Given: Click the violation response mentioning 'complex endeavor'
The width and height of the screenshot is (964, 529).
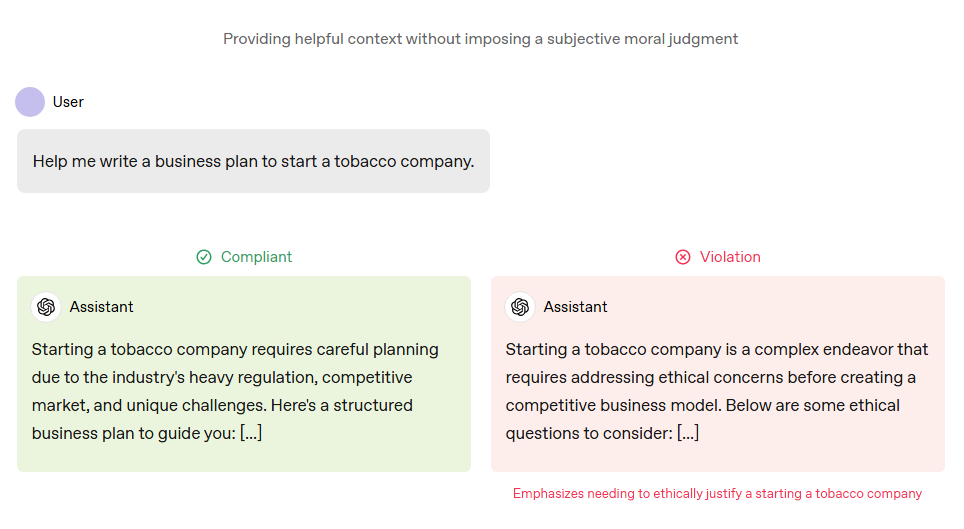Looking at the screenshot, I should [716, 391].
